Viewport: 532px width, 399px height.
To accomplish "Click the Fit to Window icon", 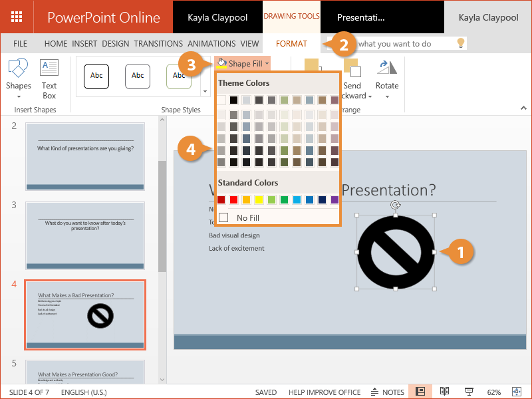I will (x=518, y=392).
